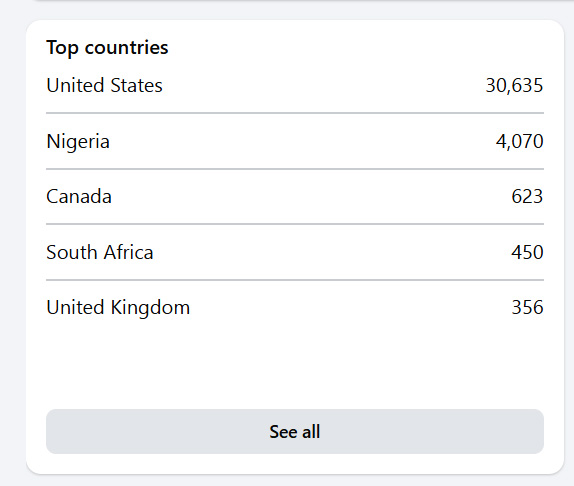Click the South Africa country name
This screenshot has height=486, width=574.
pyautogui.click(x=100, y=253)
